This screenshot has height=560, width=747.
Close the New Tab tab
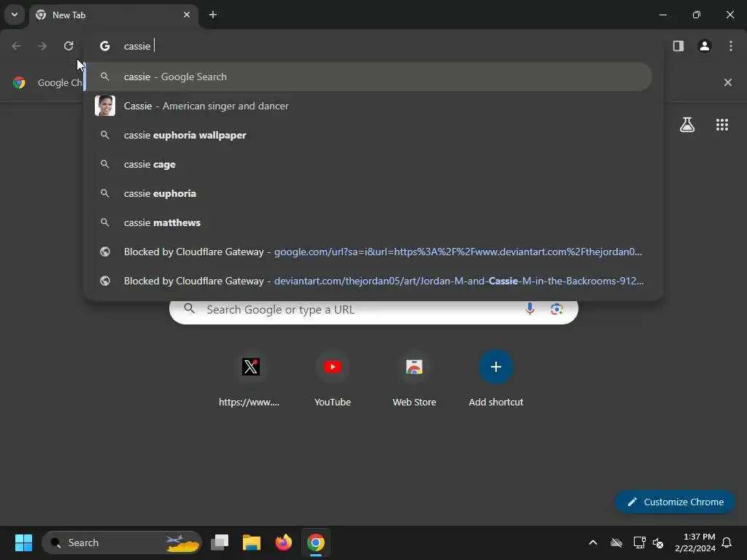(187, 15)
